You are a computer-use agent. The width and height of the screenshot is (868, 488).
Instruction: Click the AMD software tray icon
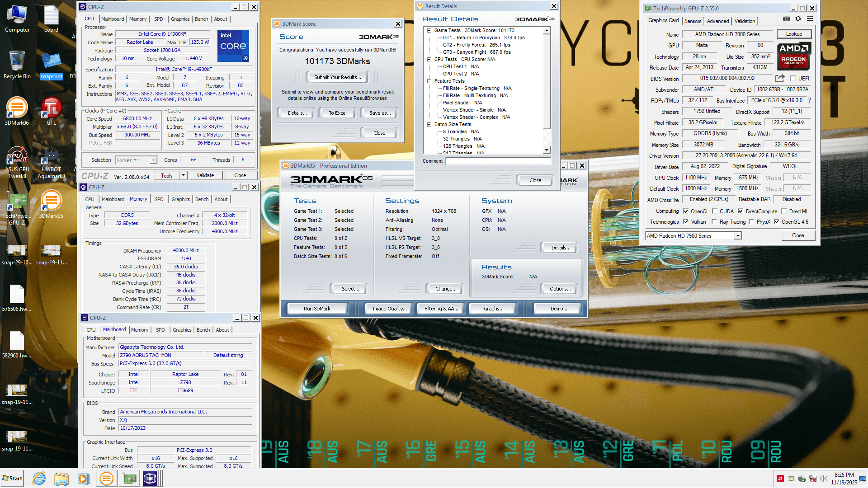click(x=780, y=479)
